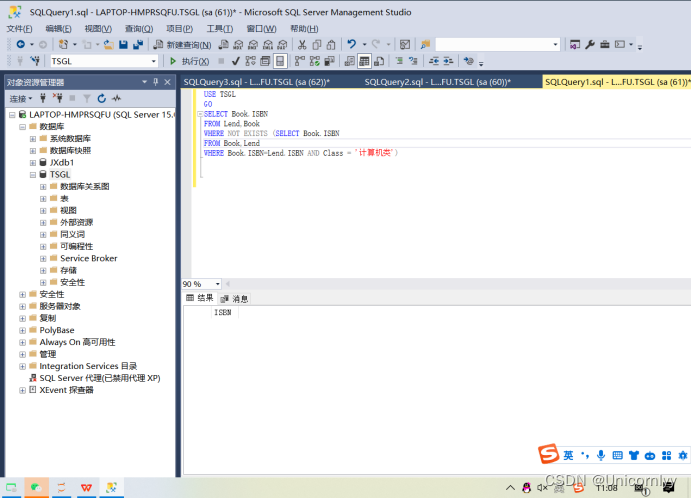Open WeChat from the taskbar
This screenshot has height=498, width=692.
[36, 487]
